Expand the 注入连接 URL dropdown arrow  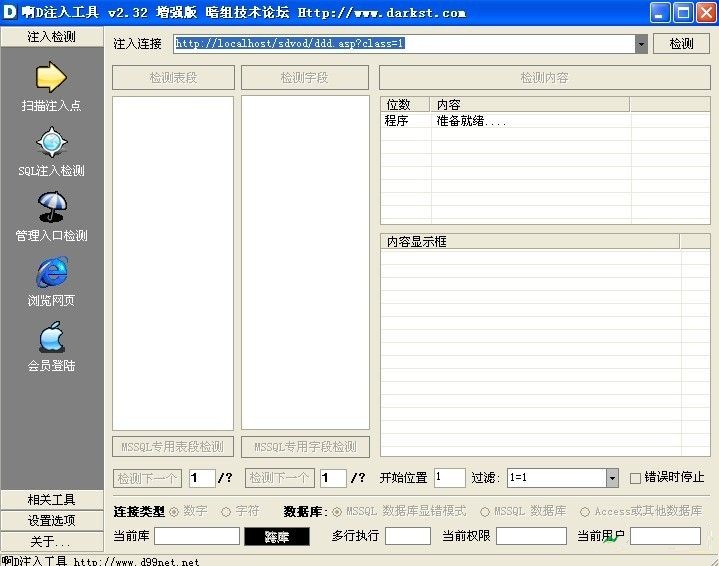641,44
